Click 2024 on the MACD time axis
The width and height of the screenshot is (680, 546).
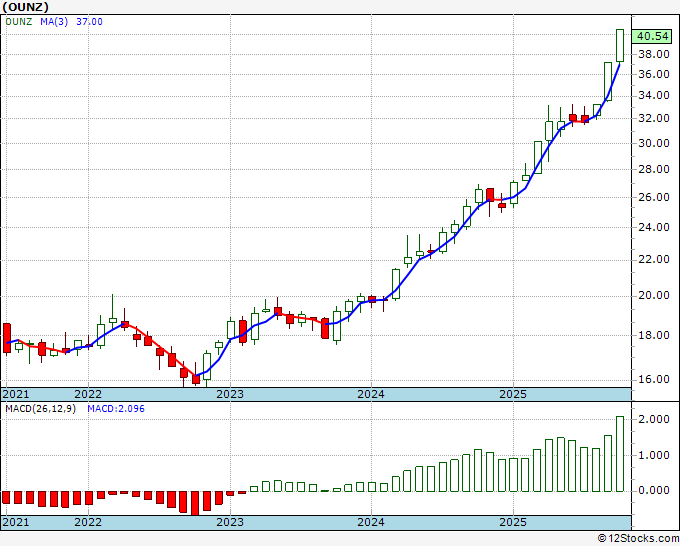(371, 522)
